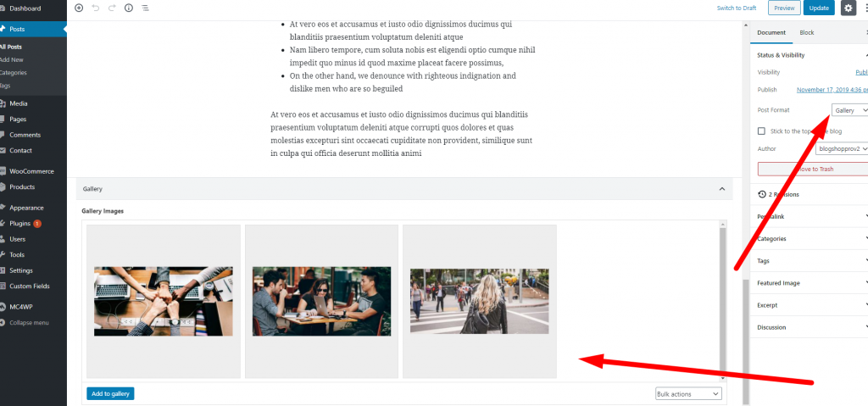Switch to the Block tab

(x=807, y=33)
